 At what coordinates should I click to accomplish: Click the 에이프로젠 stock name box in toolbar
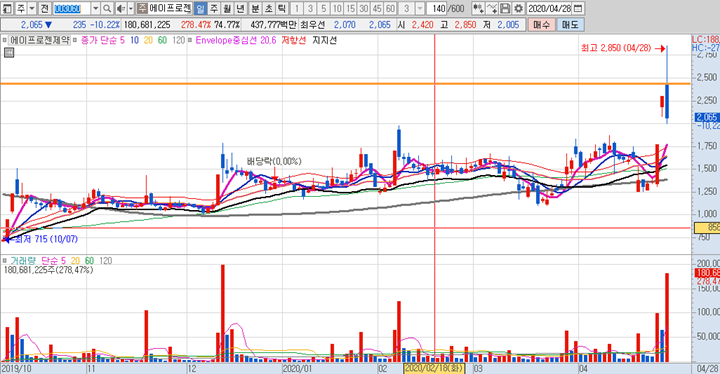(170, 8)
